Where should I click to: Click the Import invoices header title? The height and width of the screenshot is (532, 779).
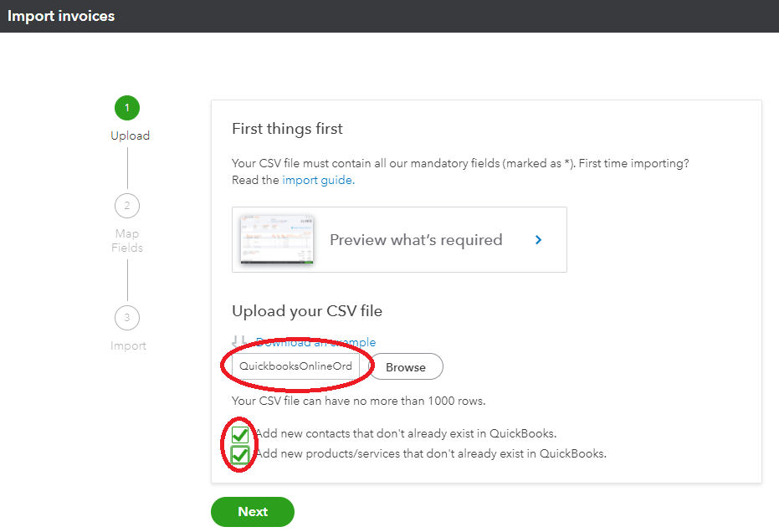tap(61, 16)
